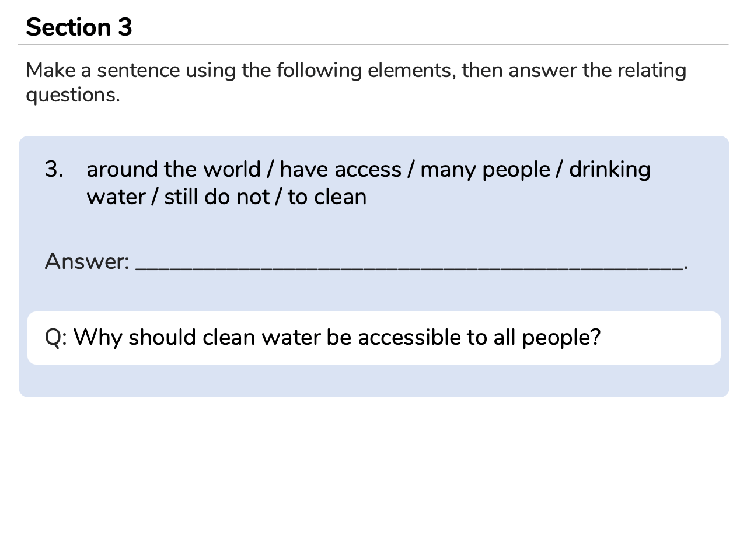Click the word 'water' in the elements list

116,197
